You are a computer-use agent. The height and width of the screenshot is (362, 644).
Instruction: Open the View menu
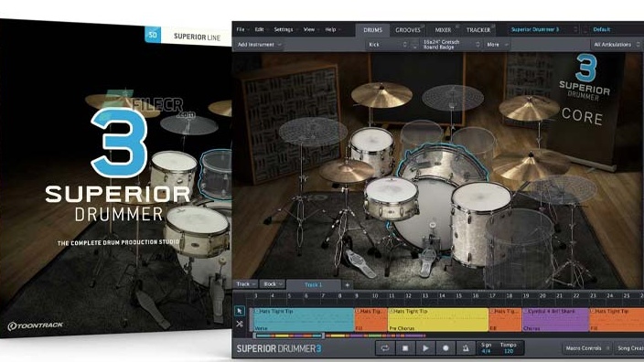311,29
